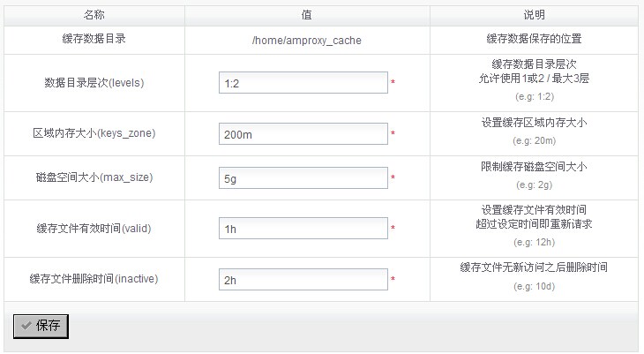Click the (e.g: 20m) example hint

click(x=534, y=140)
